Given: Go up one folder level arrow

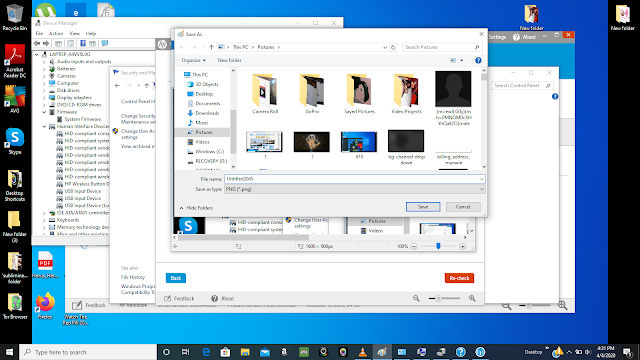Looking at the screenshot, I should tap(211, 47).
